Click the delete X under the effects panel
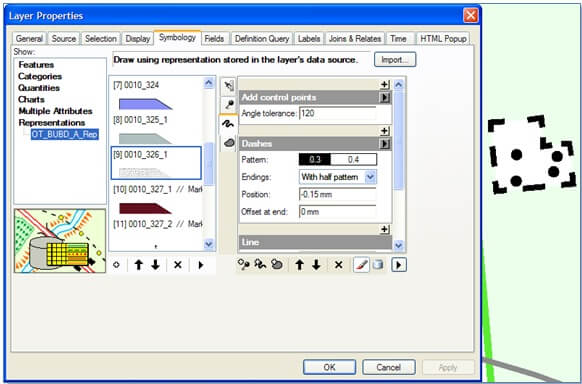 point(339,265)
